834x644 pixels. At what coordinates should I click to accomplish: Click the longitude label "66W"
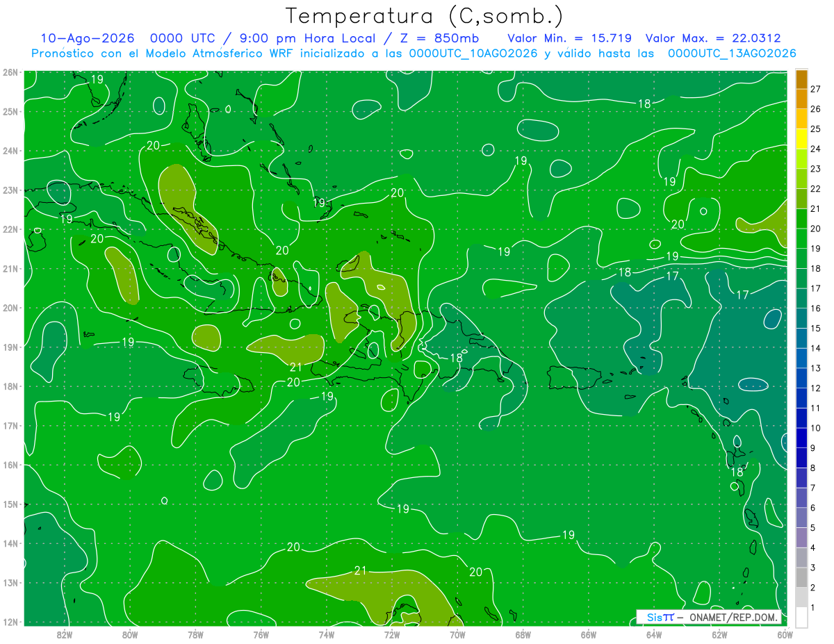click(589, 634)
